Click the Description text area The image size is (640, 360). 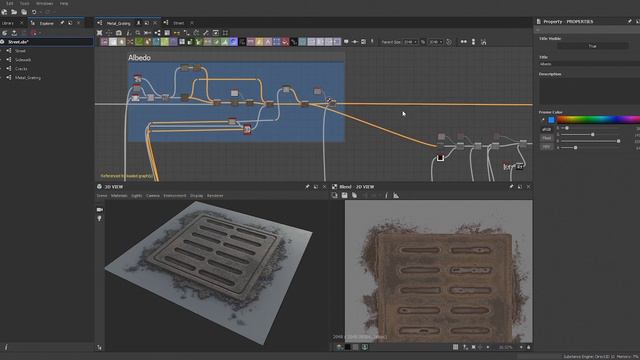[589, 91]
